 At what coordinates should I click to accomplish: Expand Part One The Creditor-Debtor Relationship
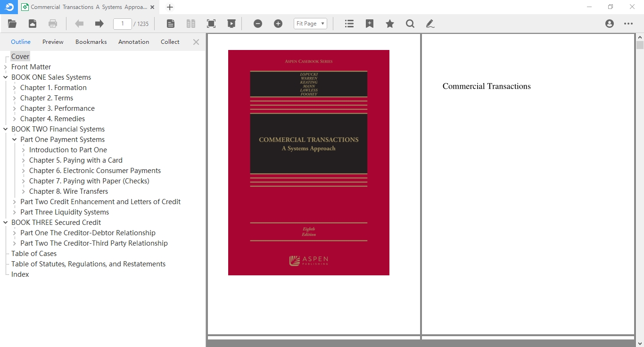pos(15,233)
